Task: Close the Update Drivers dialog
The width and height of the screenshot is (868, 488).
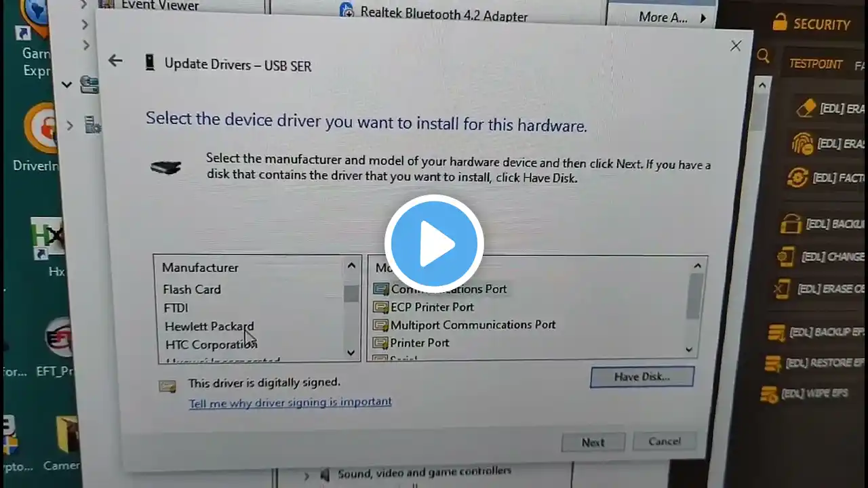Action: pyautogui.click(x=736, y=46)
